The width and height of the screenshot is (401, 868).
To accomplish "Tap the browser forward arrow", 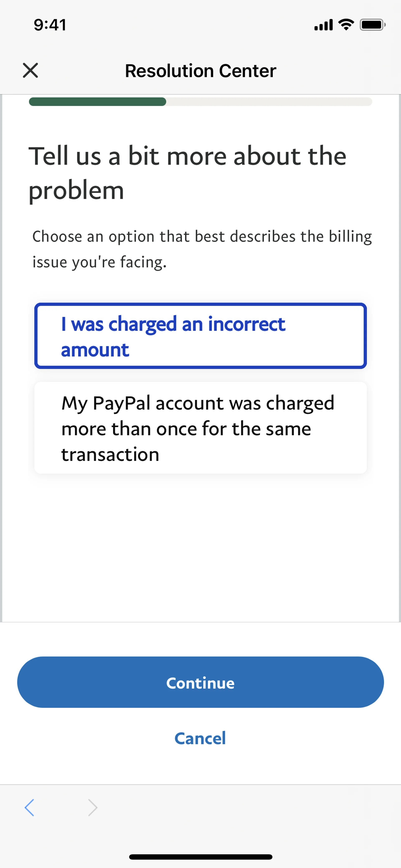I will tap(92, 808).
